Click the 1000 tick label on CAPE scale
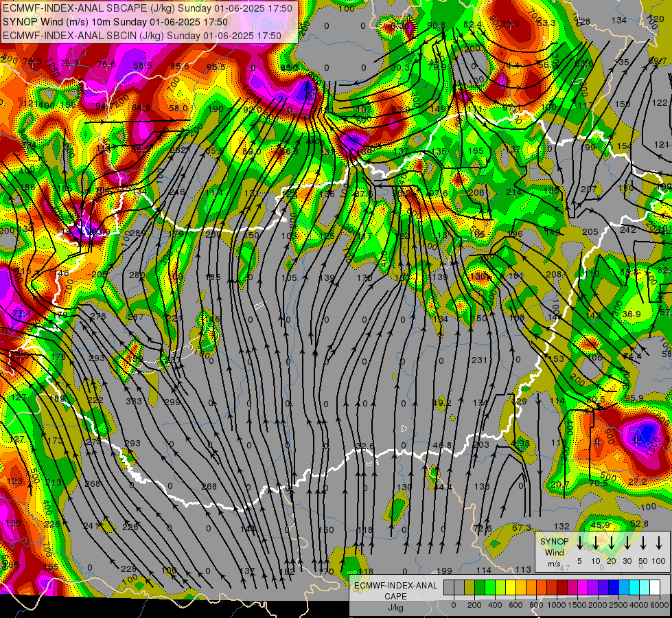Screen dimensions: 672x618 (x=556, y=605)
